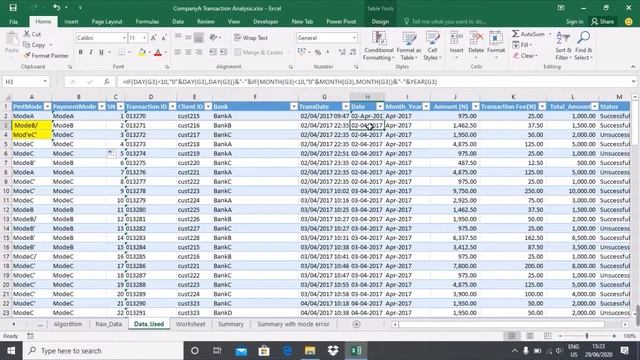Open the font size dropdown

(x=144, y=38)
